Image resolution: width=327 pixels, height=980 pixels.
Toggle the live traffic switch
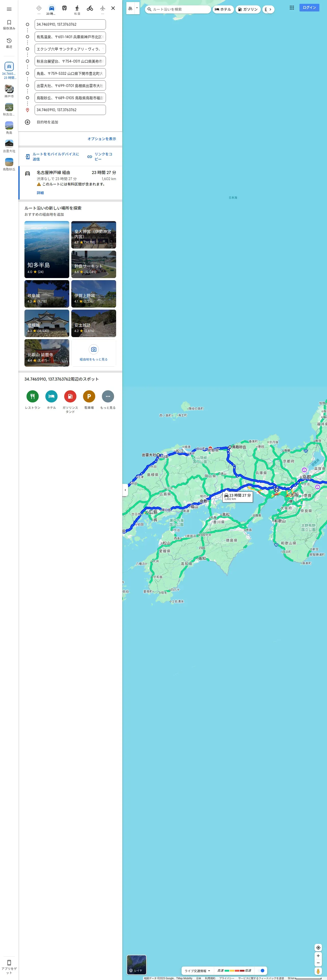pyautogui.click(x=261, y=971)
